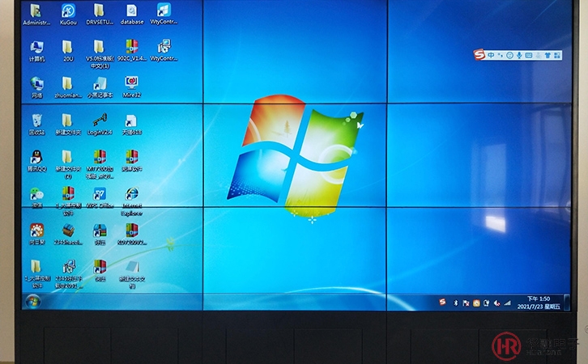588x364 pixels.
Task: Open the Administrator user folder icon
Action: pos(36,15)
